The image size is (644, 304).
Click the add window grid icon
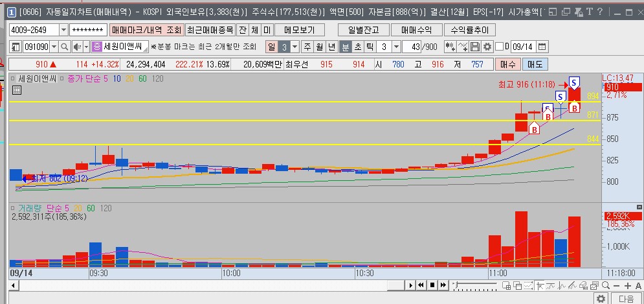[x=506, y=285]
